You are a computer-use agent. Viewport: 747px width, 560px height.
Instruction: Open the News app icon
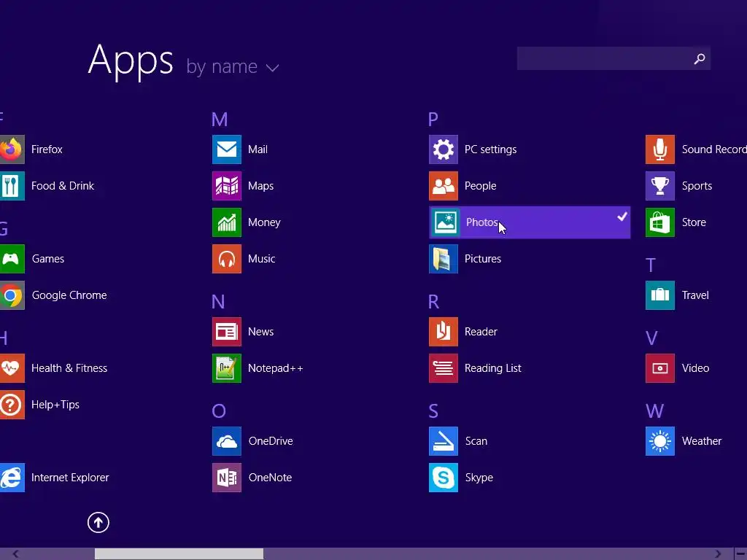pyautogui.click(x=227, y=332)
